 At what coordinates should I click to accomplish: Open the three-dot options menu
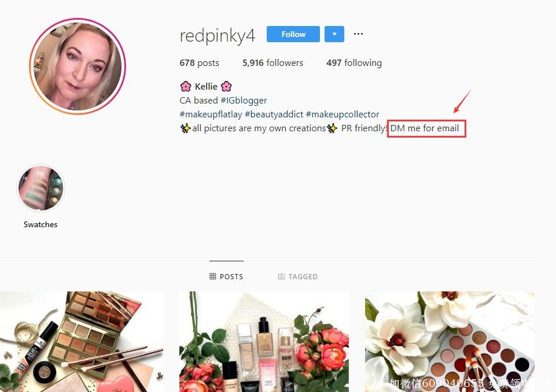(x=358, y=34)
